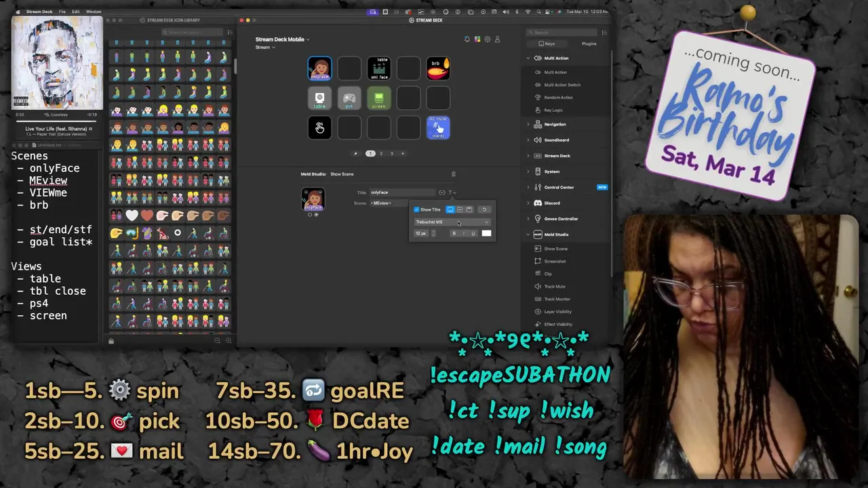Select the table sml face key
The width and height of the screenshot is (868, 488).
(379, 68)
